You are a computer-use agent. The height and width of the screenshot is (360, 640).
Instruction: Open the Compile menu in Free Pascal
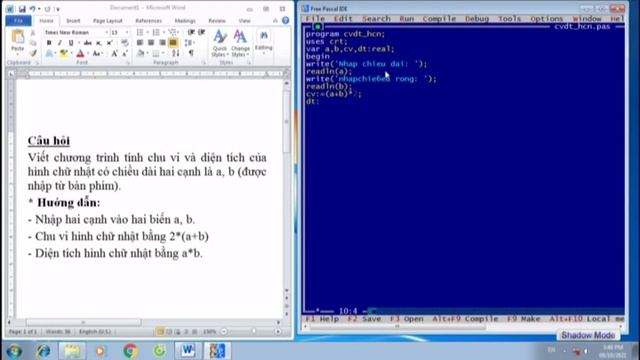[439, 18]
